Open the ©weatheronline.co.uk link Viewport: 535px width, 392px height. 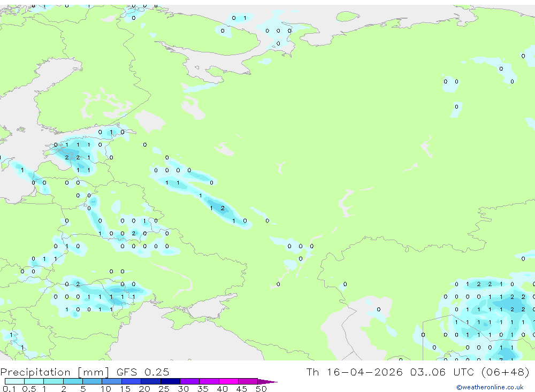point(490,387)
